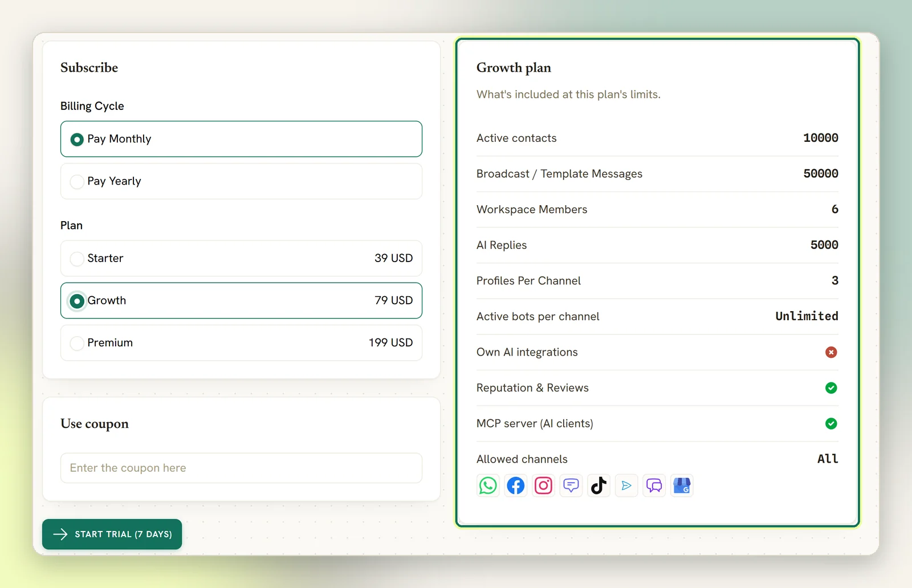Start the 7 days trial
Screen dimensions: 912x588
pyautogui.click(x=112, y=534)
